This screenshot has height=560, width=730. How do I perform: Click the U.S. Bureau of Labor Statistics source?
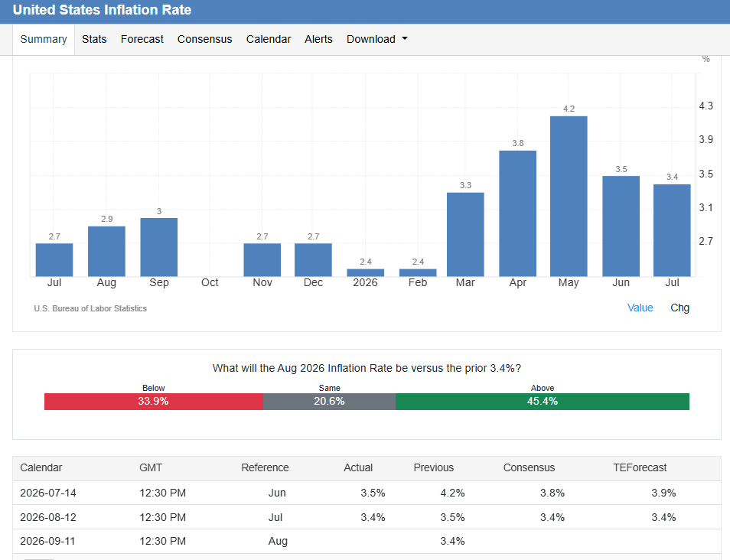[90, 308]
